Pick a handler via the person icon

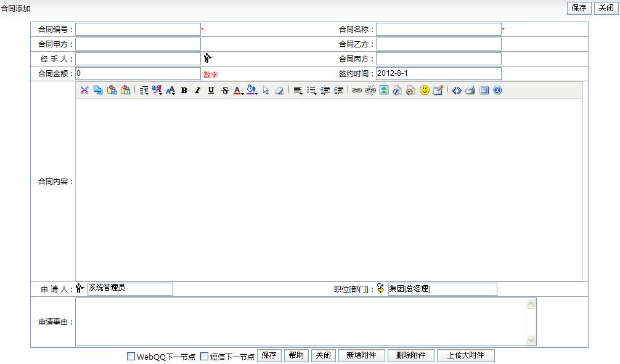208,59
